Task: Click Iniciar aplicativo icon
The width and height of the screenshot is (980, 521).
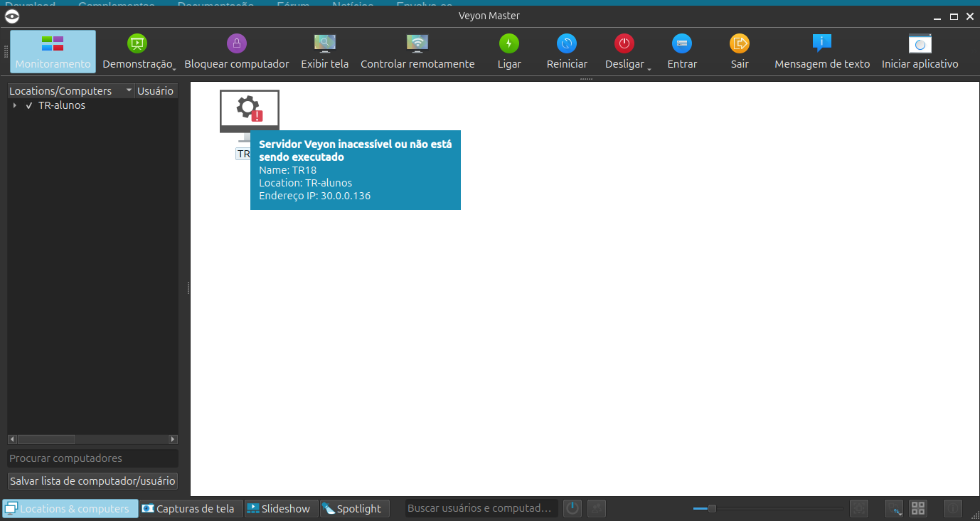Action: click(x=920, y=44)
